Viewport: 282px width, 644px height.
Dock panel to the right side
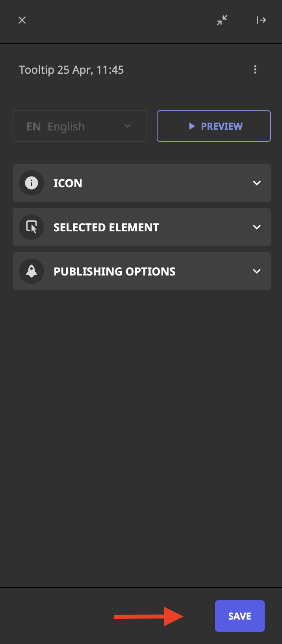coord(261,20)
